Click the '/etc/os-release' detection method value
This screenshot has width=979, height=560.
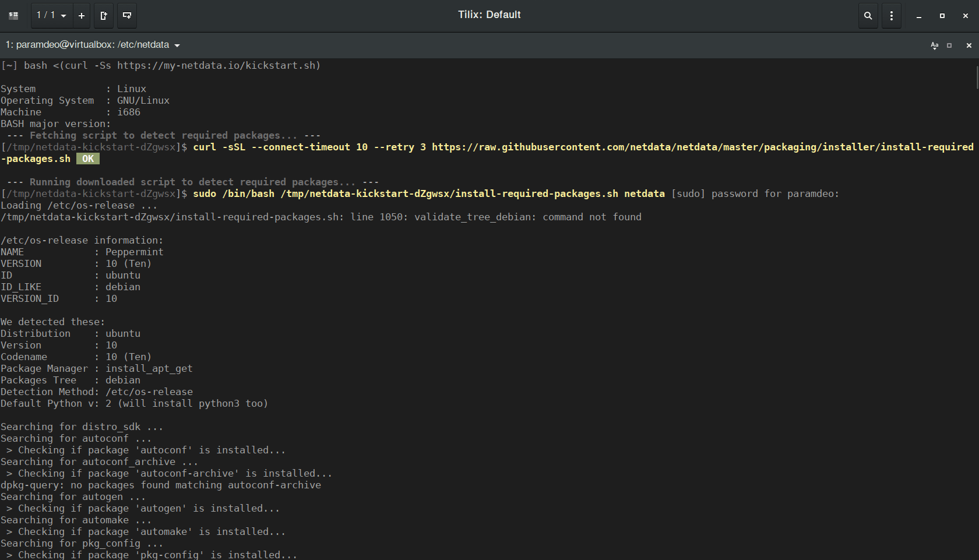click(x=149, y=392)
